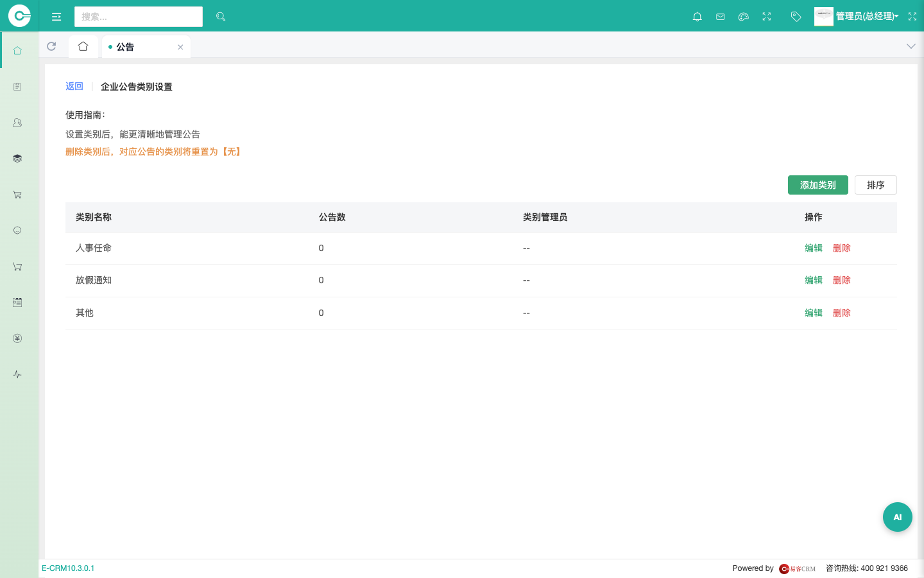Image resolution: width=924 pixels, height=578 pixels.
Task: Open cart icon below the layers icon
Action: [17, 194]
